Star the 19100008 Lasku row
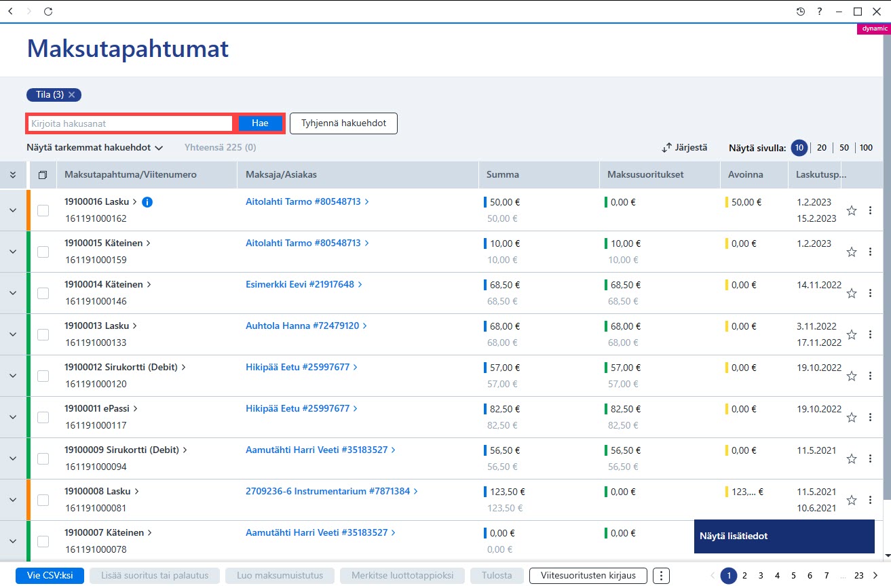This screenshot has width=891, height=588. tap(852, 500)
